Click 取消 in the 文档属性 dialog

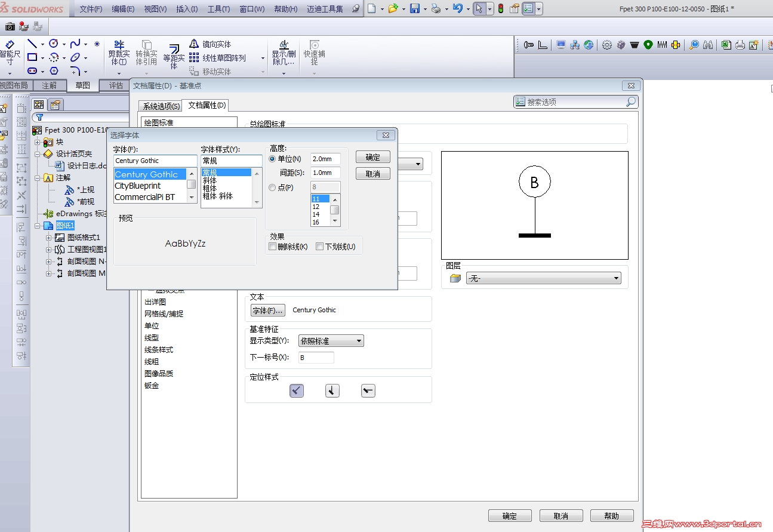(561, 516)
